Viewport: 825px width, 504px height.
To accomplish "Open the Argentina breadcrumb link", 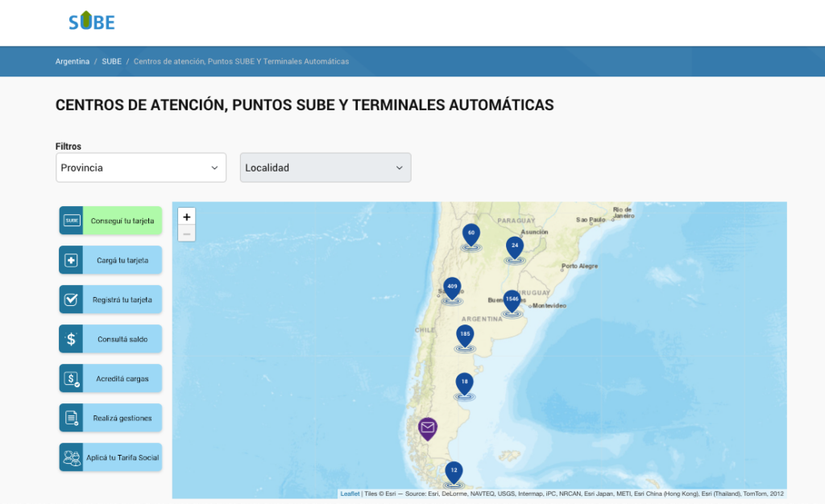I will pyautogui.click(x=72, y=61).
